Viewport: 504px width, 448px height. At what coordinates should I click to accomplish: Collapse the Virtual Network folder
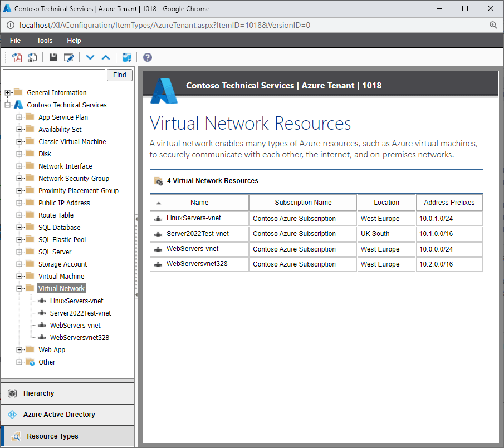pyautogui.click(x=19, y=288)
